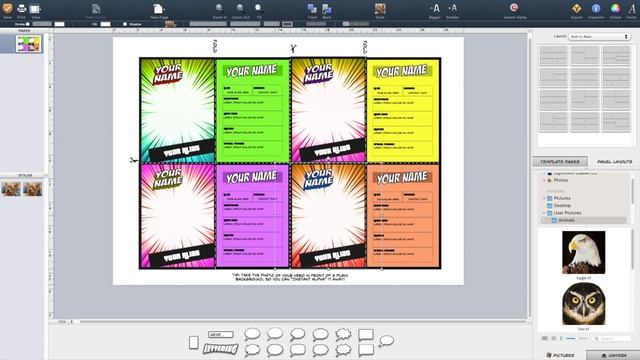640x360 pixels.
Task: Open the Fonts panel
Action: point(632,8)
